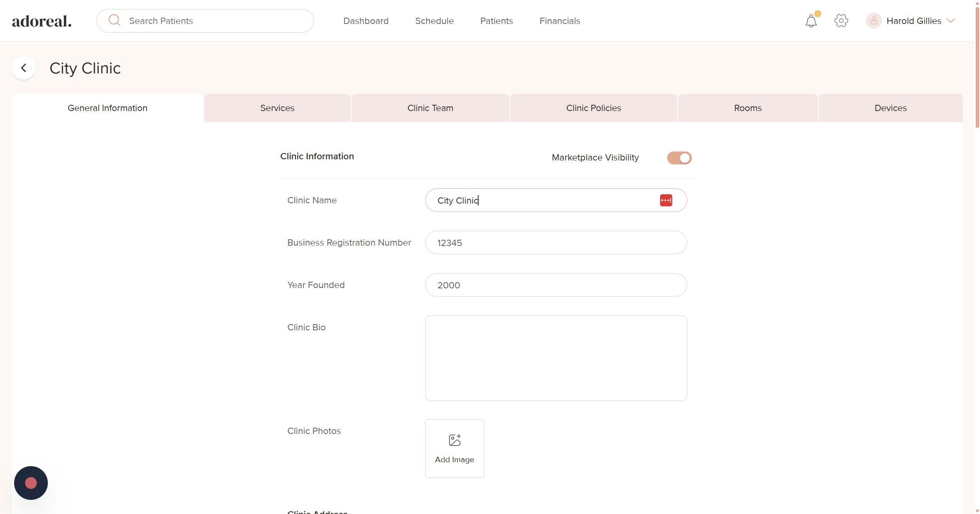Click Harold Gillies user avatar
Image resolution: width=980 pixels, height=514 pixels.
(873, 21)
